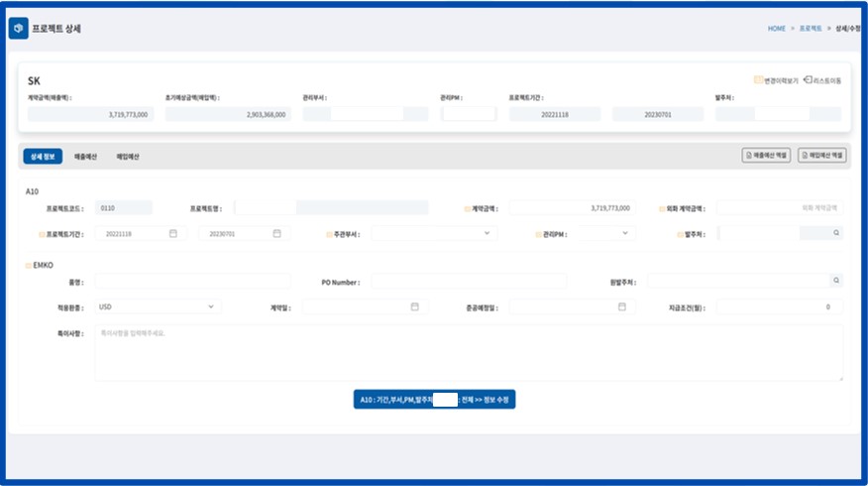Click the project detail cube icon
Viewport: 868px width, 486px height.
point(18,29)
